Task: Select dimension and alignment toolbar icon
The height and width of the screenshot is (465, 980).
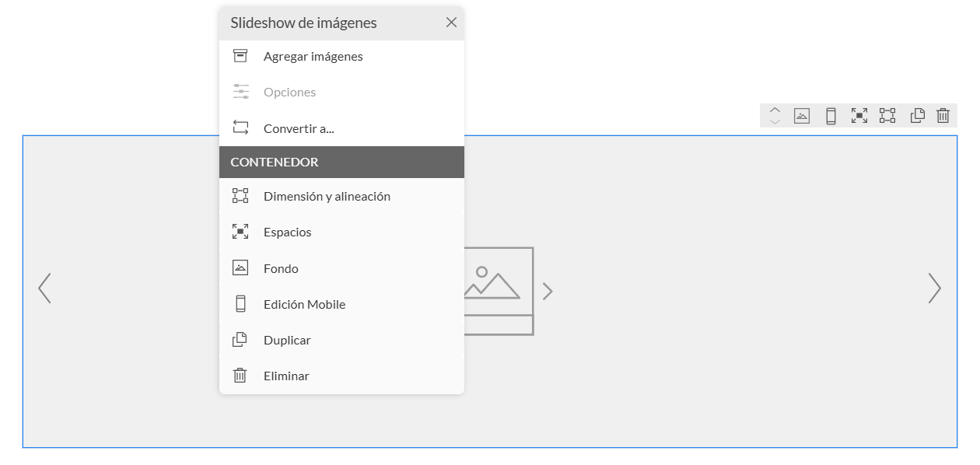Action: [887, 116]
